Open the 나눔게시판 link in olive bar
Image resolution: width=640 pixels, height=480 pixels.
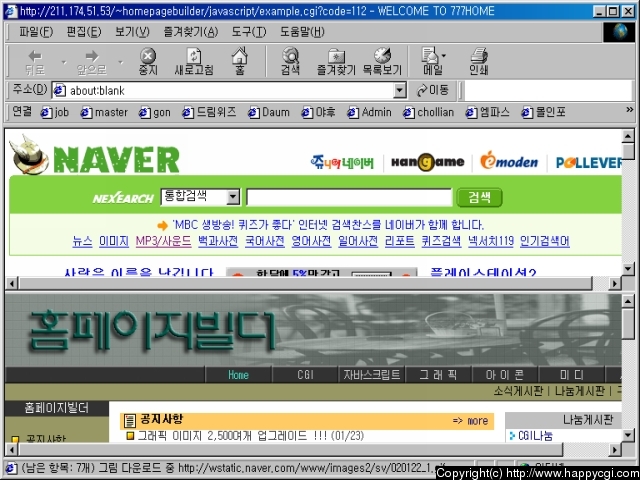(580, 391)
